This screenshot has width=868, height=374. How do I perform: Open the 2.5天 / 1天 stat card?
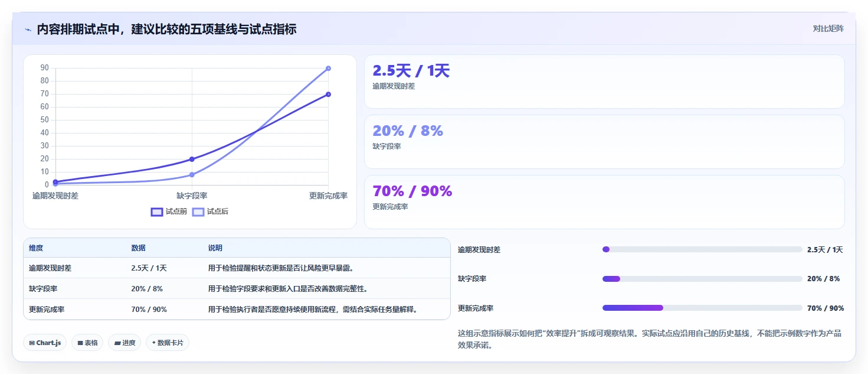tap(604, 82)
